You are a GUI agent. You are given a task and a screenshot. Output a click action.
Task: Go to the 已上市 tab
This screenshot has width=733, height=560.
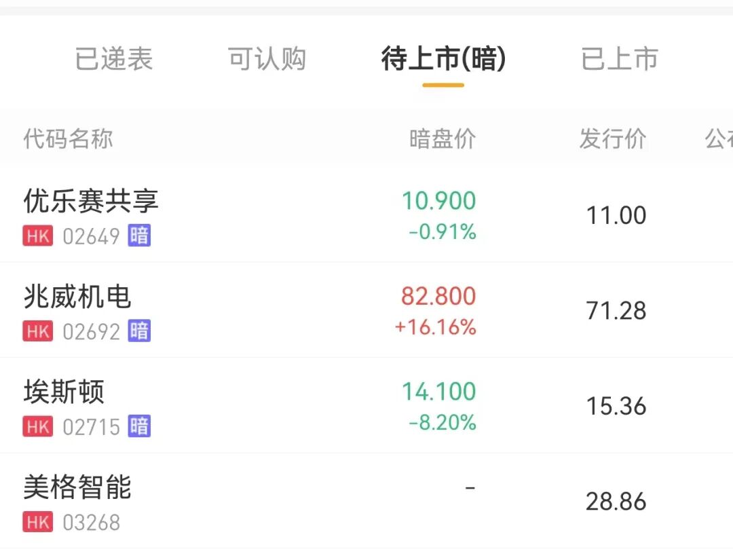pos(620,59)
